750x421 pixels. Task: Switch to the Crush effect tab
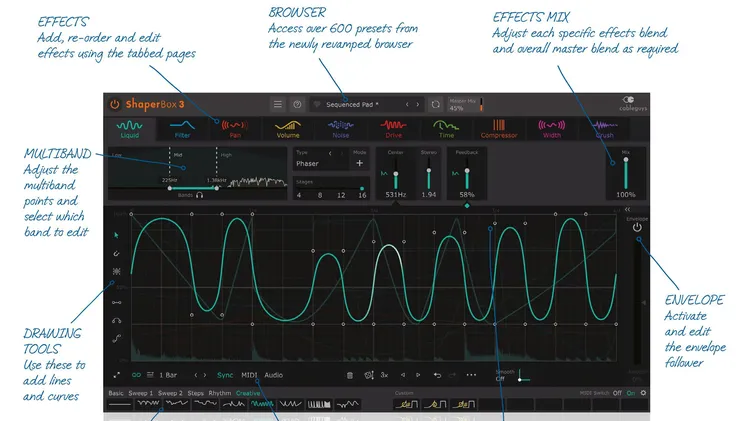(x=604, y=129)
